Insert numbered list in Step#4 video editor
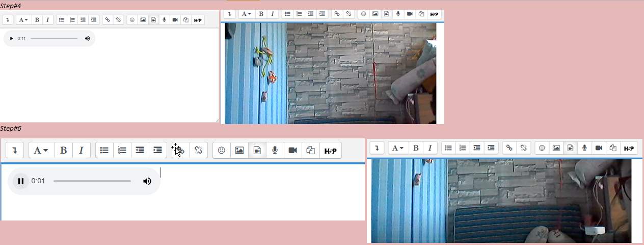644x245 pixels. pos(299,14)
